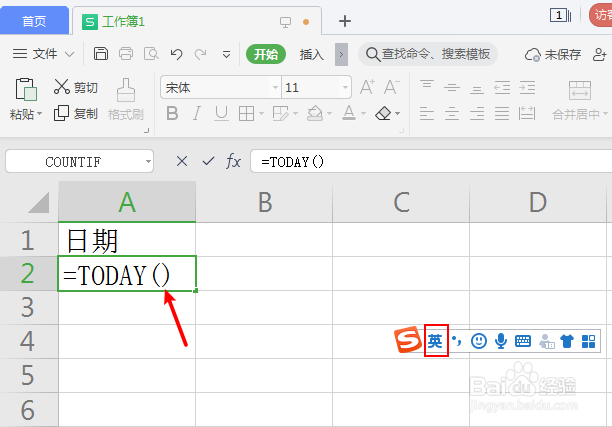Apply fill color bucket
Viewport: 612px width, 427px height.
click(x=315, y=114)
